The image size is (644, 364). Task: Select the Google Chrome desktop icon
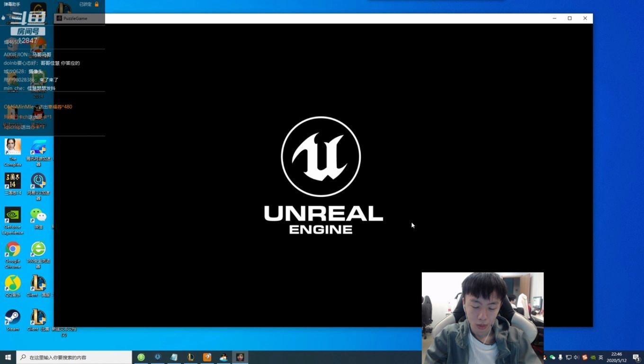click(13, 255)
